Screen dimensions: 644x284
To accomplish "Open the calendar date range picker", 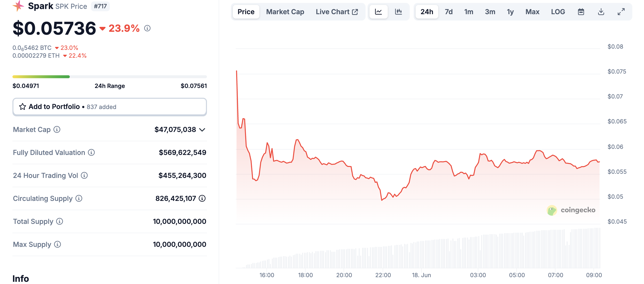I will coord(581,12).
